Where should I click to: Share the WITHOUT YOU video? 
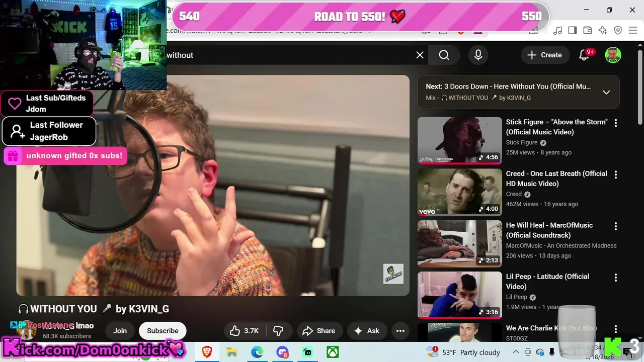(x=318, y=331)
